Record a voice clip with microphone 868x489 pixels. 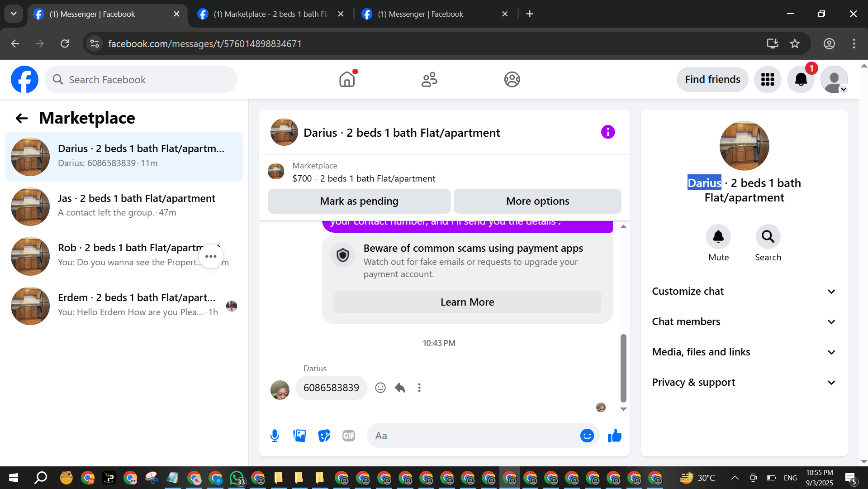275,436
